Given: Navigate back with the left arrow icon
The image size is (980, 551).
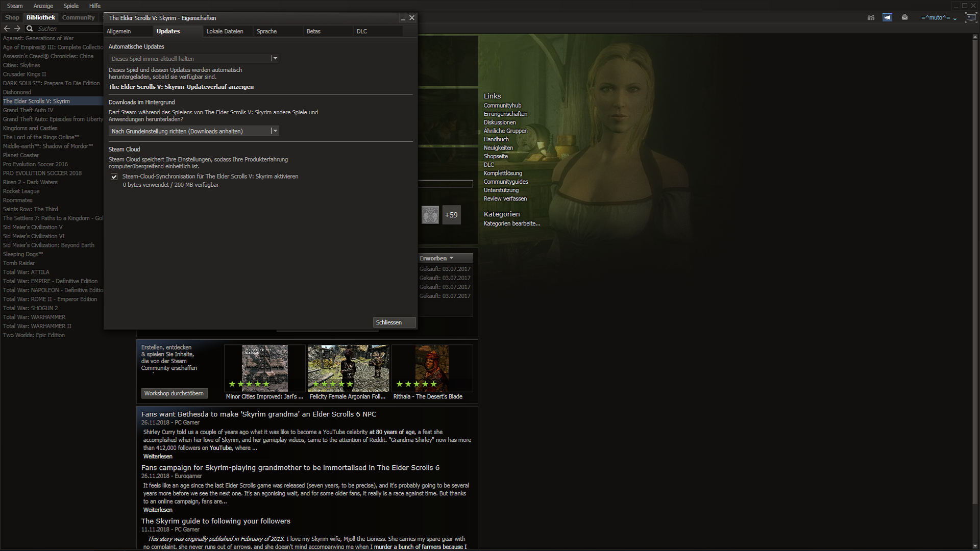Looking at the screenshot, I should (x=7, y=29).
